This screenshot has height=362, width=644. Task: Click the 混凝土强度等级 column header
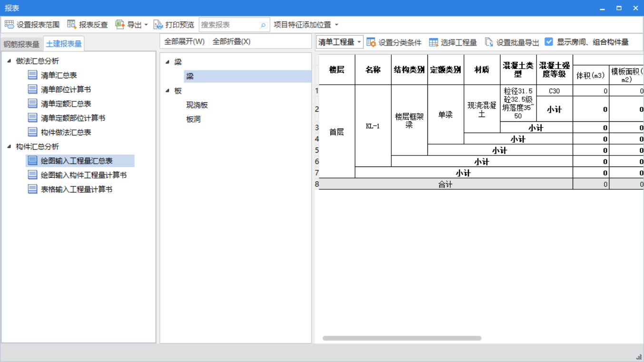coord(555,70)
